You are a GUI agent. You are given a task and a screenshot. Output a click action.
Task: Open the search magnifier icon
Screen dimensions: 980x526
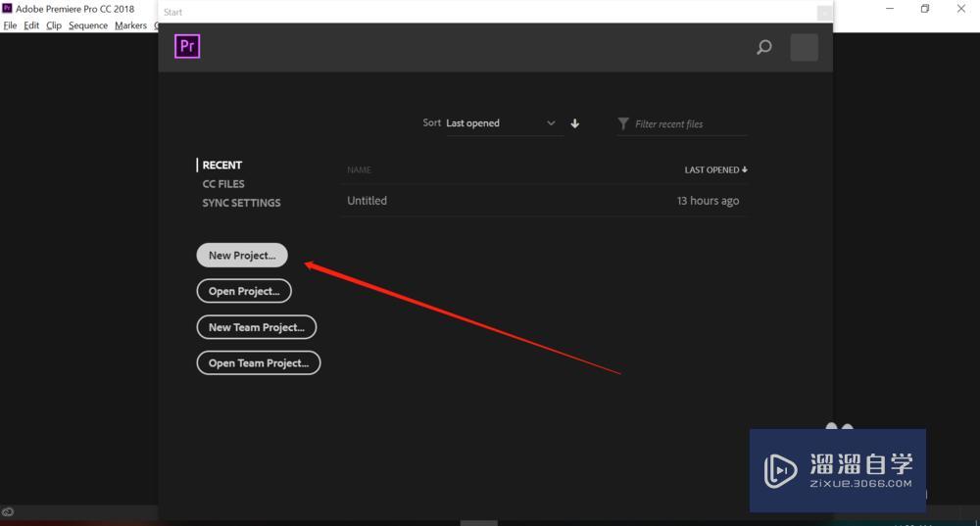pos(763,47)
